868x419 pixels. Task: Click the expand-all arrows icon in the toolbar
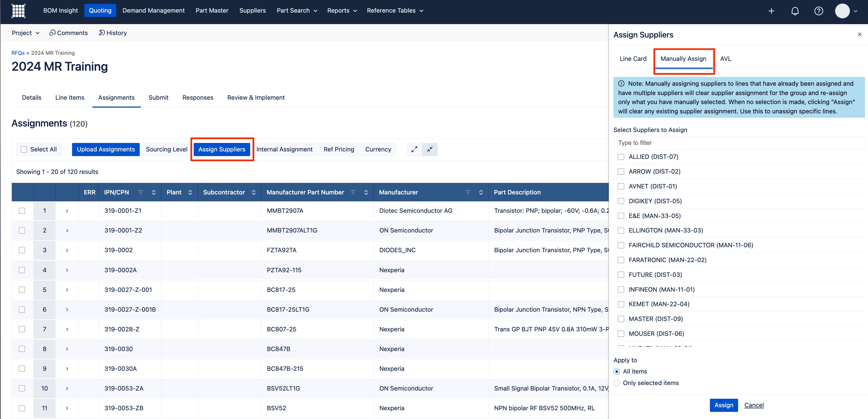pos(414,149)
